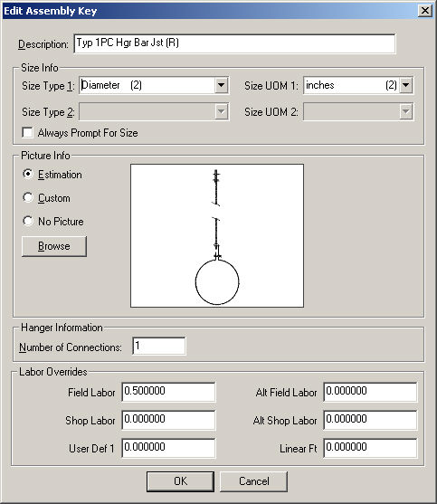Enable Always Prompt For Size checkbox
The width and height of the screenshot is (437, 504).
click(x=28, y=132)
